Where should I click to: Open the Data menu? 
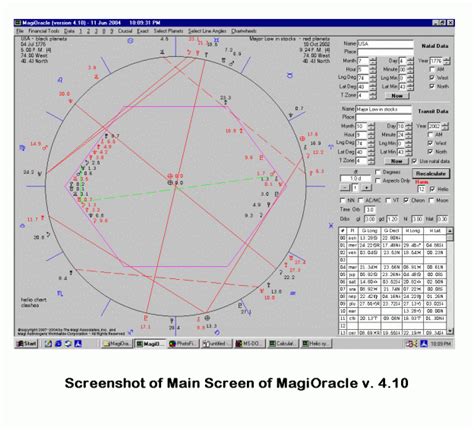[69, 31]
